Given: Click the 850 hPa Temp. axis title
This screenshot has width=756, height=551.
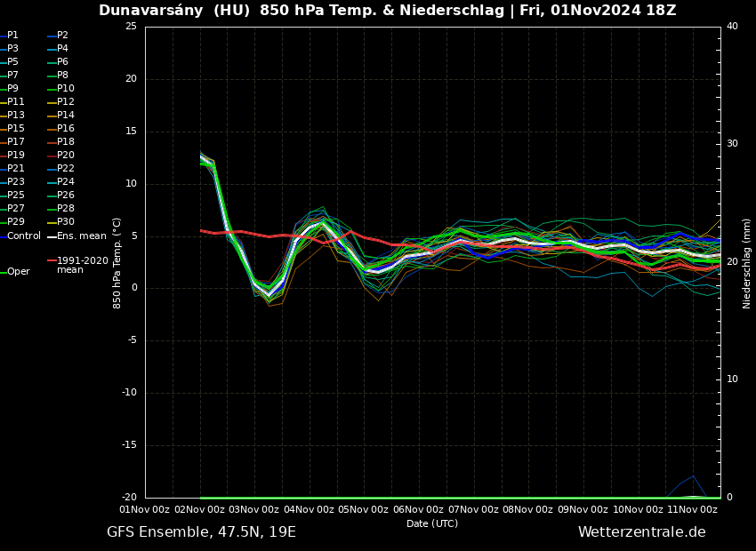Looking at the screenshot, I should point(117,262).
